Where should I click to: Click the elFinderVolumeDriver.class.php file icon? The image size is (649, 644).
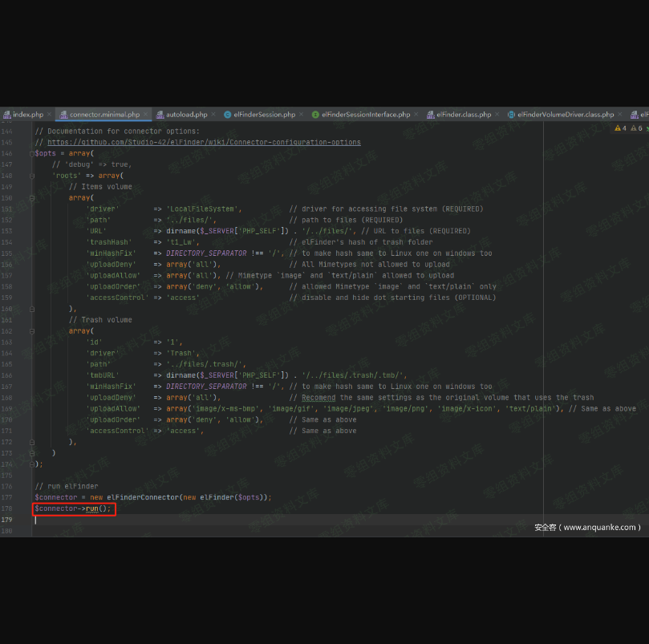point(512,115)
